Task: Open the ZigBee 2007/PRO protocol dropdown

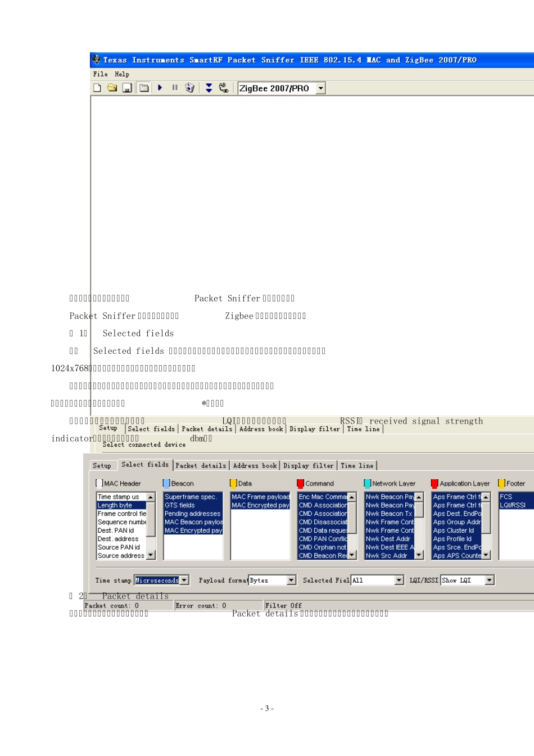Action: (x=320, y=88)
